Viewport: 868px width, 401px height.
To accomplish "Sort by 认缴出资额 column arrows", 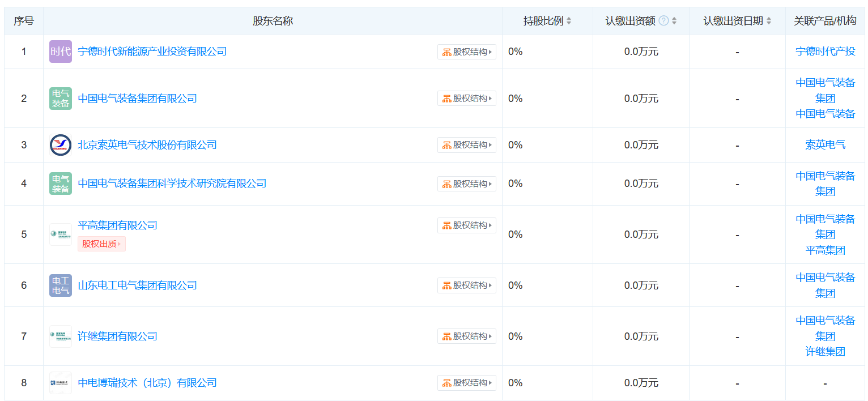I will click(674, 21).
